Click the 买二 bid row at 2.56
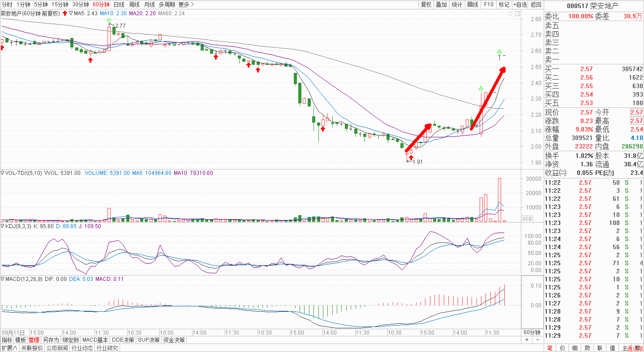This screenshot has height=352, width=644. coord(594,77)
